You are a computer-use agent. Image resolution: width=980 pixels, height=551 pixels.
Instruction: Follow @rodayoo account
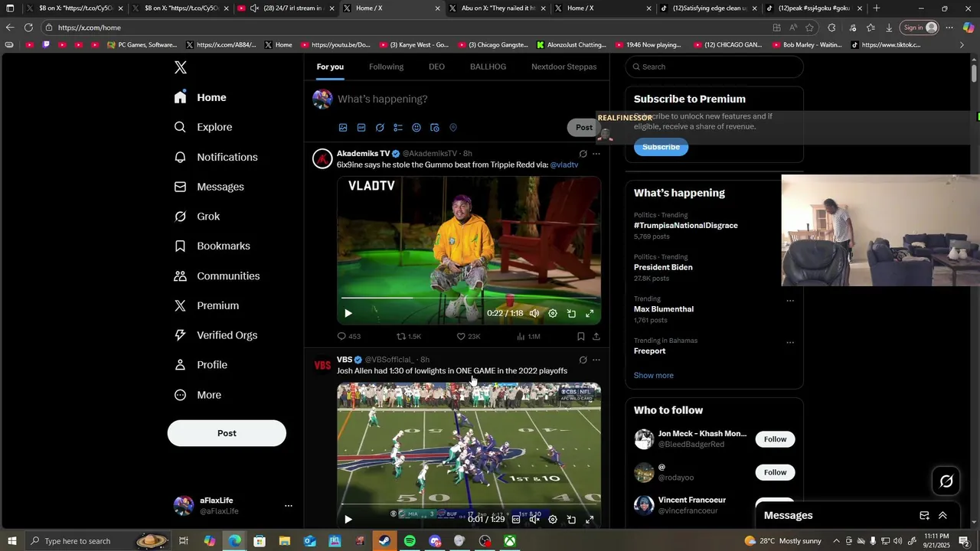pyautogui.click(x=775, y=472)
